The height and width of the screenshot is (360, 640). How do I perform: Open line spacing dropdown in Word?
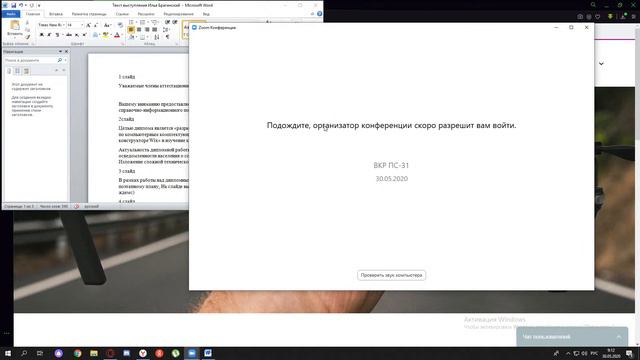coord(166,29)
